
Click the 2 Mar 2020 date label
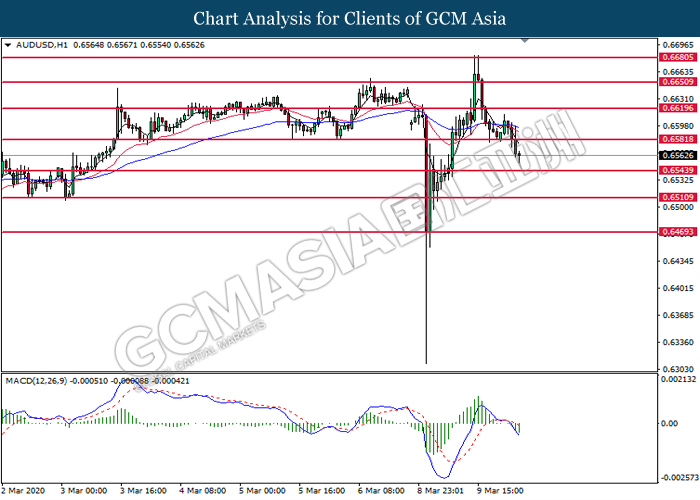pyautogui.click(x=23, y=490)
